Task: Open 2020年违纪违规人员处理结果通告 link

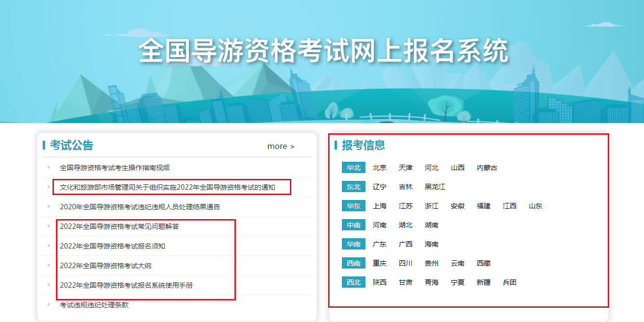Action: [140, 207]
